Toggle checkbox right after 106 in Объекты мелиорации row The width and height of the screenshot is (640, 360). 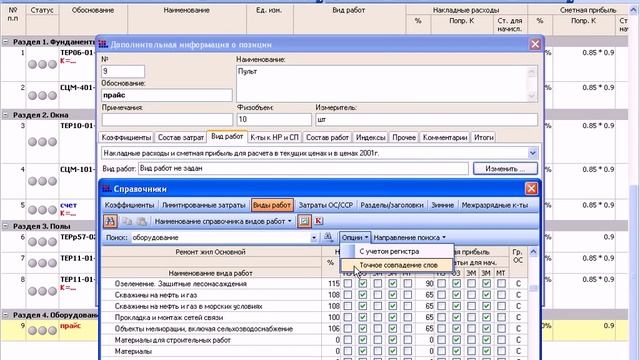pos(348,329)
